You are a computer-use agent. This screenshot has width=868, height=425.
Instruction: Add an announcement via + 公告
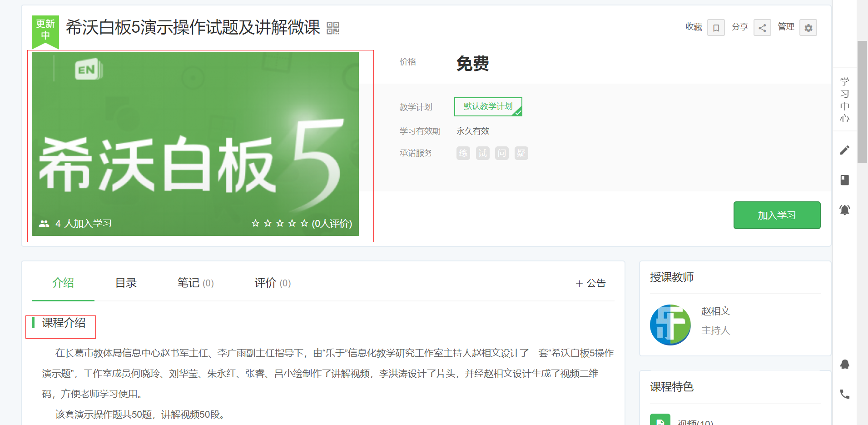[590, 283]
